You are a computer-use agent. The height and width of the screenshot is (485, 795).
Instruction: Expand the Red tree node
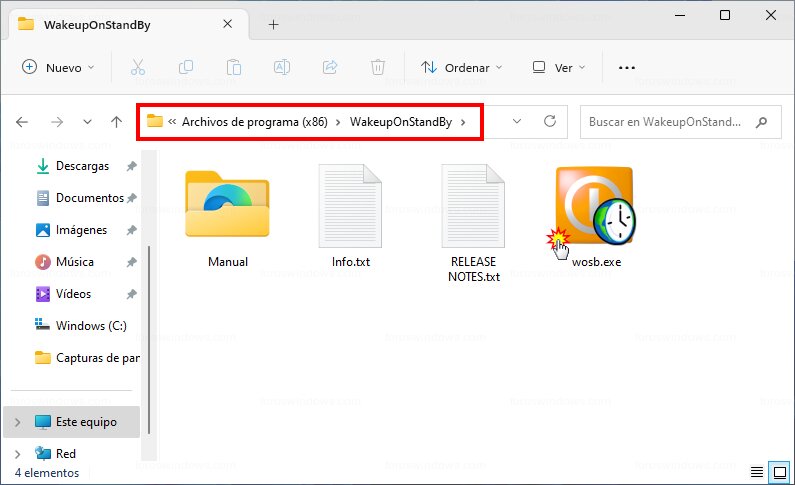(17, 454)
